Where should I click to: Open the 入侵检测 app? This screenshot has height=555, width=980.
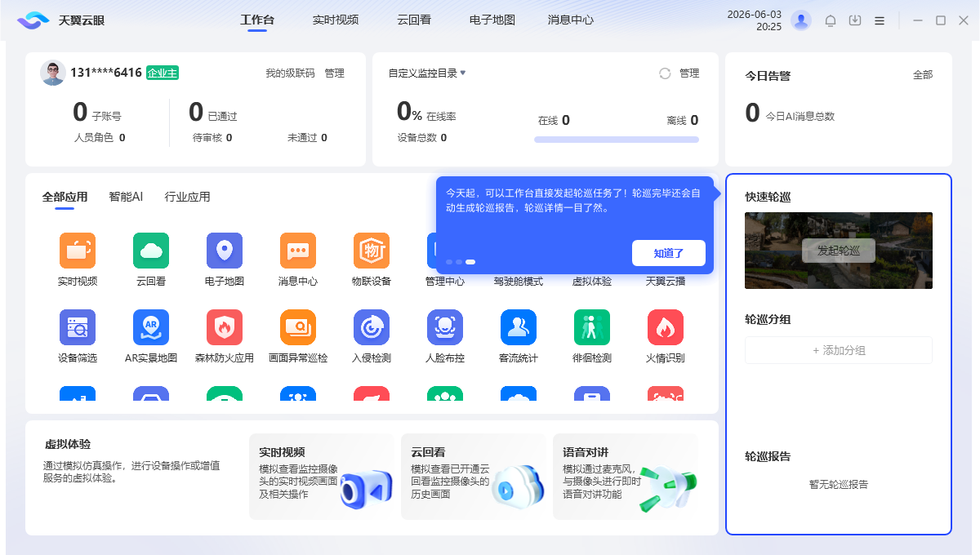tap(372, 327)
